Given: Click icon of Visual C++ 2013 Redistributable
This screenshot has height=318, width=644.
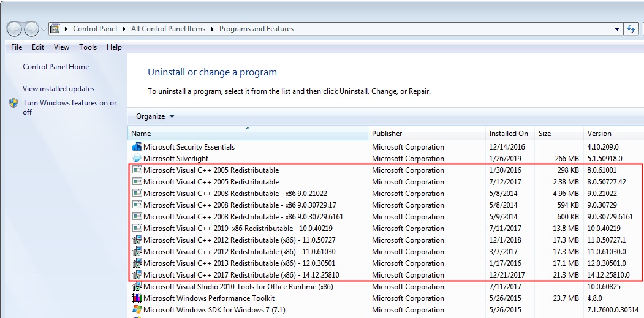Looking at the screenshot, I should [137, 263].
